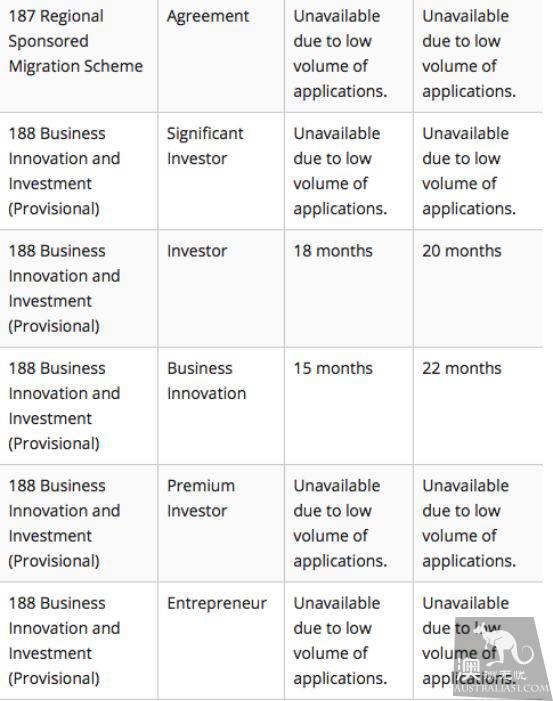This screenshot has width=553, height=701.
Task: Select the '15 months' cell
Action: coord(349,406)
